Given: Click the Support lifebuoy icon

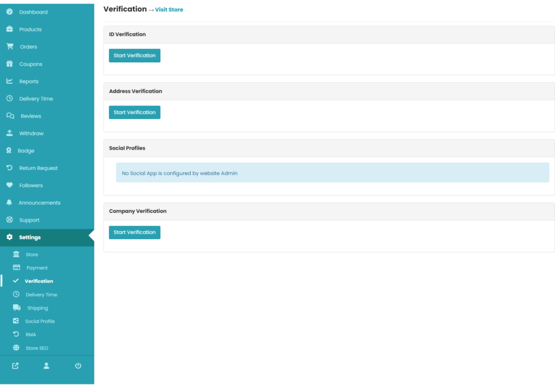Looking at the screenshot, I should coord(10,219).
